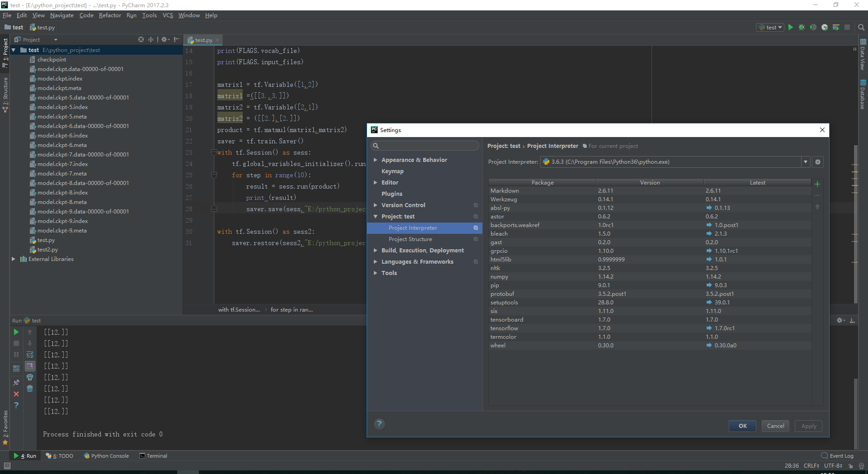The width and height of the screenshot is (868, 474).
Task: Expand Version Control settings
Action: (375, 205)
